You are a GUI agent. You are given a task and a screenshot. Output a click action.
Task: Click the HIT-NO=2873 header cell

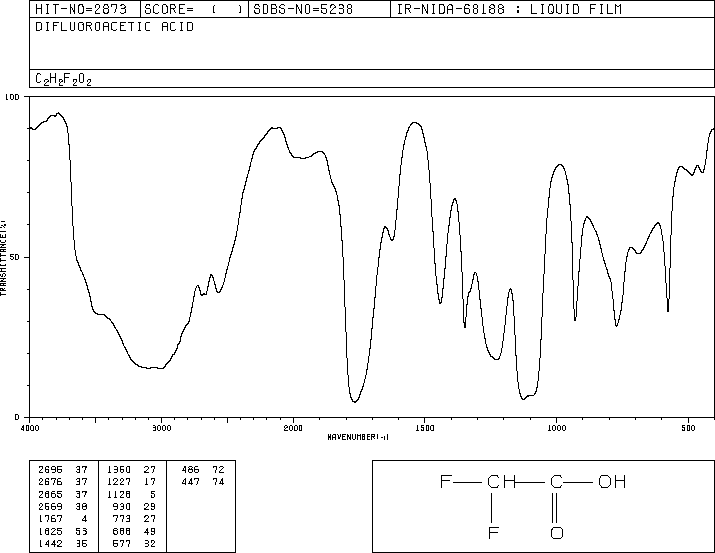tap(85, 9)
